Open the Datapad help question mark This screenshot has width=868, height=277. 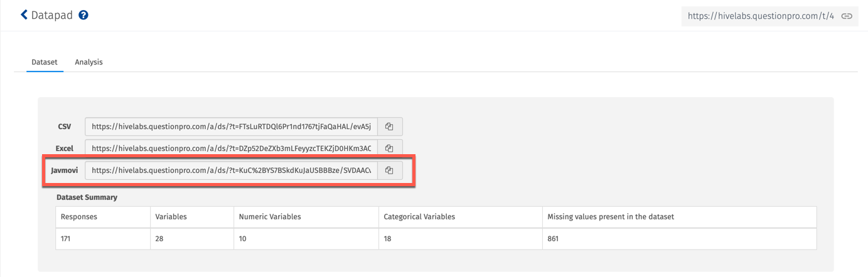coord(83,15)
